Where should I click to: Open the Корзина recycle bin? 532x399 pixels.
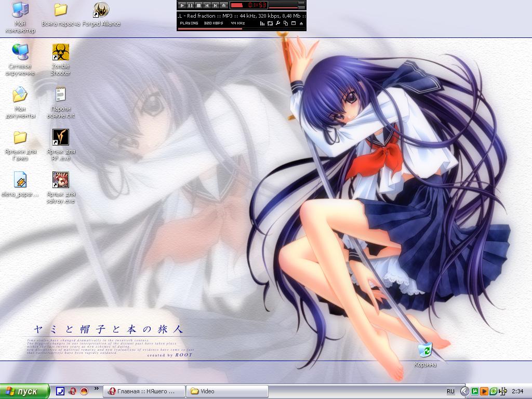425,355
